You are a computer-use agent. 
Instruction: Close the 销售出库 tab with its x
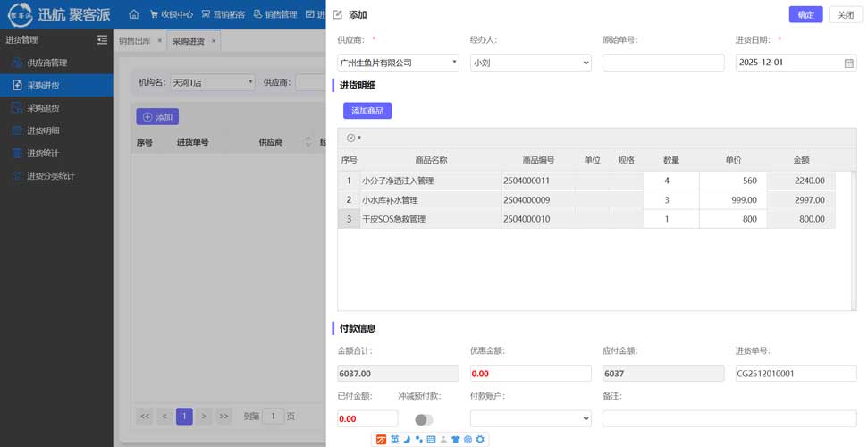pos(159,41)
